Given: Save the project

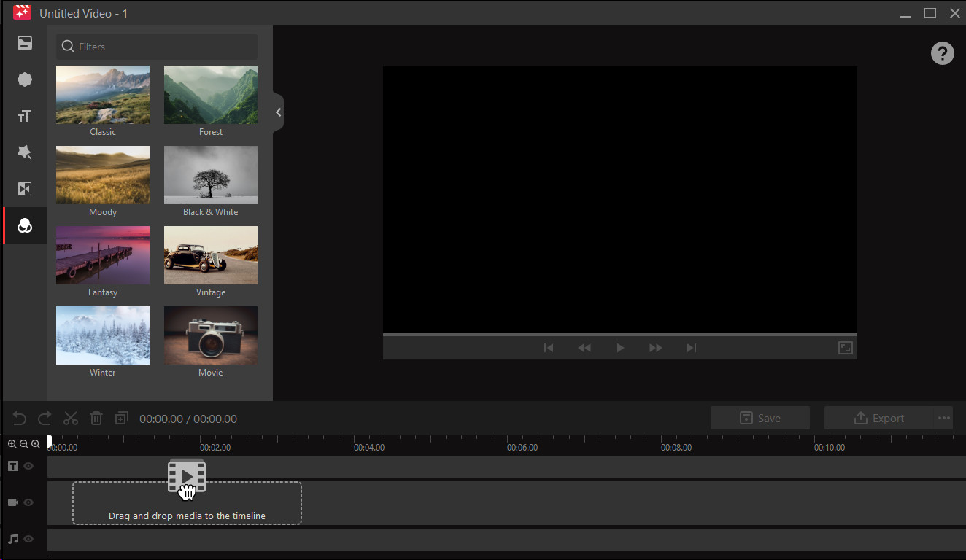Looking at the screenshot, I should [760, 418].
